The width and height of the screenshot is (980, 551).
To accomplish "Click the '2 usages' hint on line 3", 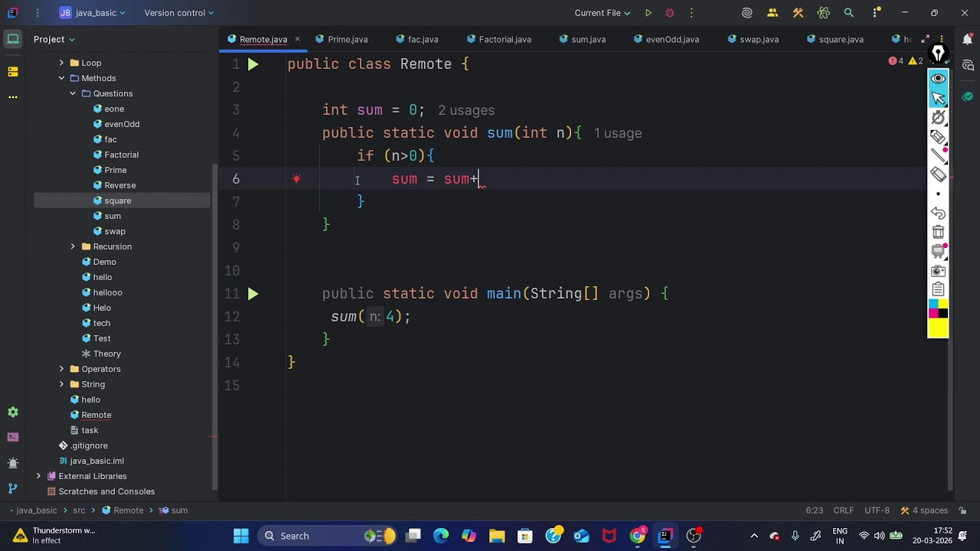I will (466, 111).
